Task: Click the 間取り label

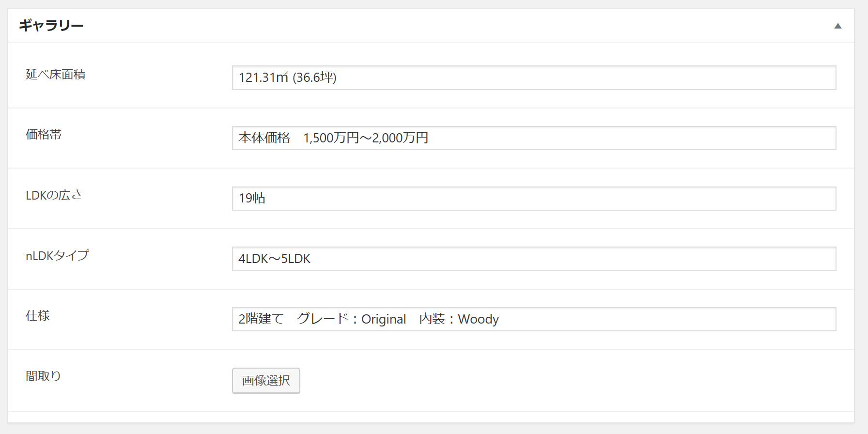Action: (44, 376)
